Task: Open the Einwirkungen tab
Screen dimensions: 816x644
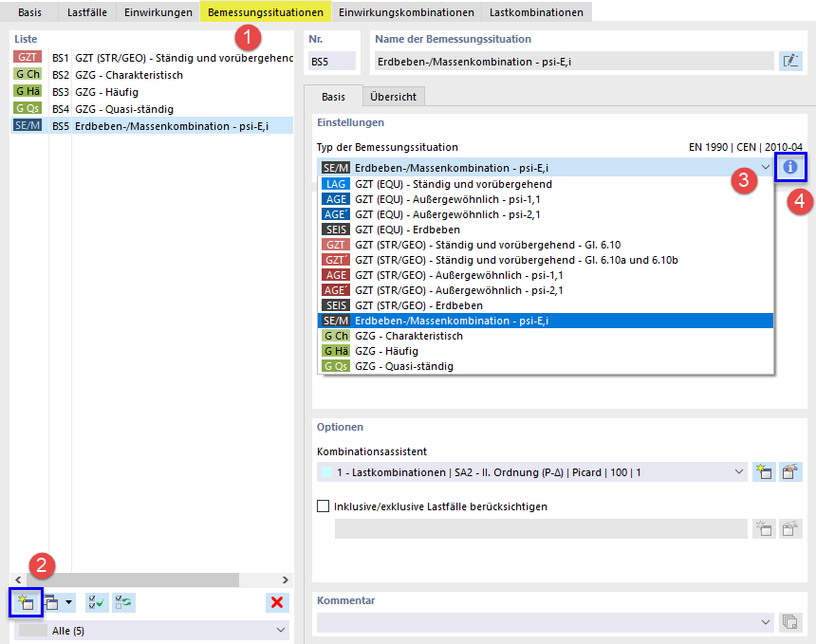Action: 158,12
